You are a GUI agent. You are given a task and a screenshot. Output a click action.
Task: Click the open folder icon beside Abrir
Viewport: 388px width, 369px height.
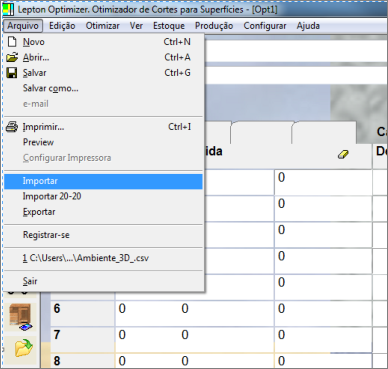click(x=12, y=57)
